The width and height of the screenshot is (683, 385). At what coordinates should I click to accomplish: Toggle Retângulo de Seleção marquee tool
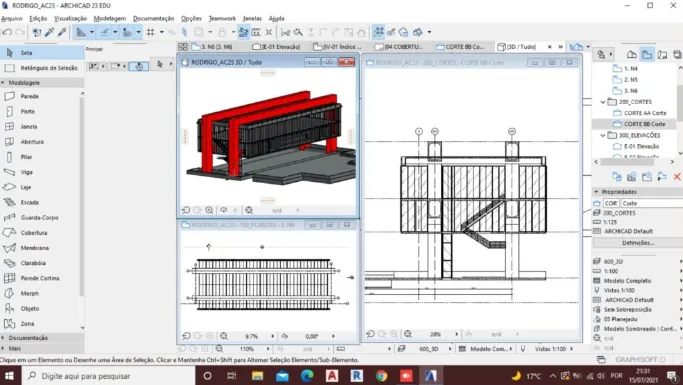click(x=42, y=68)
